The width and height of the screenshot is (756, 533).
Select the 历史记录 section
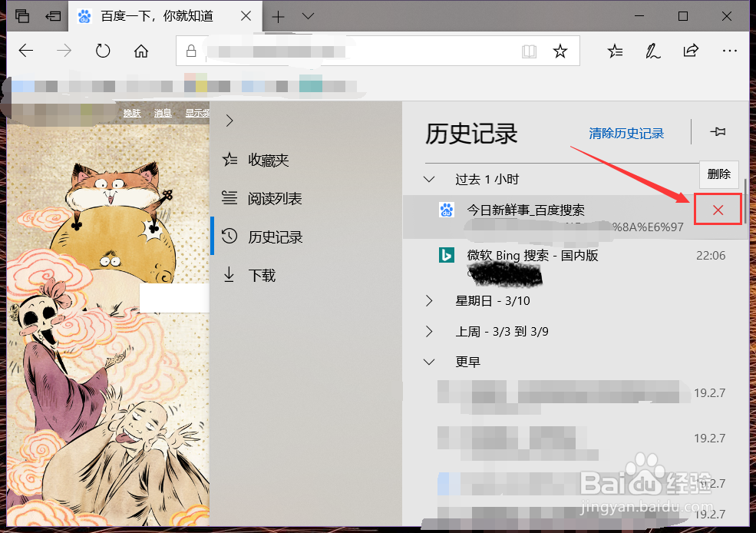305,237
